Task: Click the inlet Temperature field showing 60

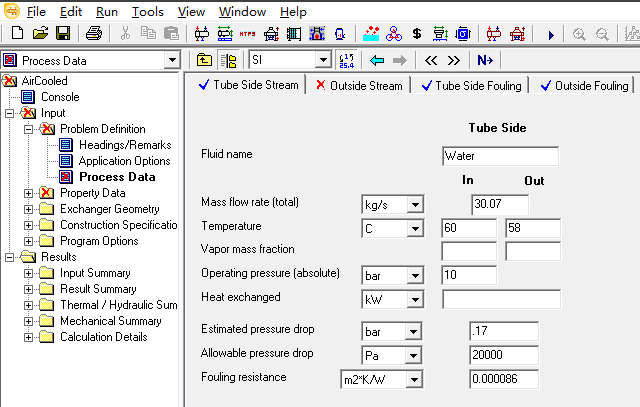Action: pyautogui.click(x=469, y=228)
